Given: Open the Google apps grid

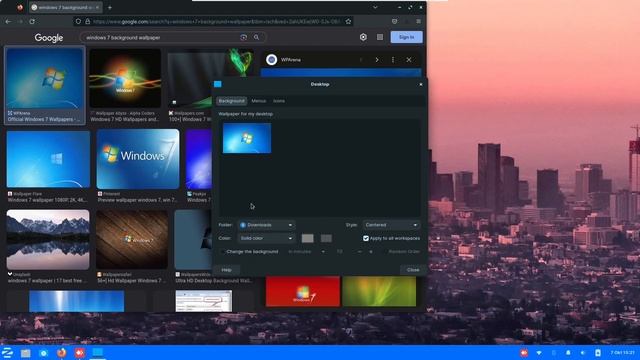Looking at the screenshot, I should pyautogui.click(x=380, y=37).
